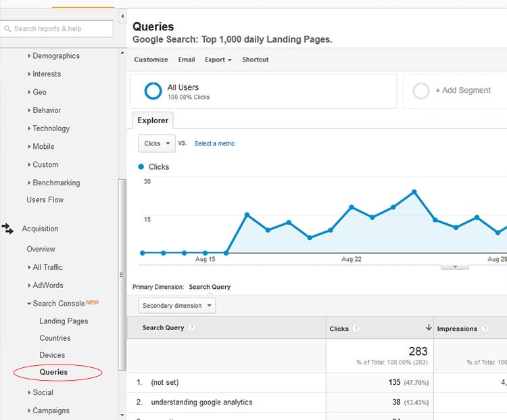Click the sidebar vertical scrollbar thumb
This screenshot has height=420, width=507.
(x=122, y=275)
